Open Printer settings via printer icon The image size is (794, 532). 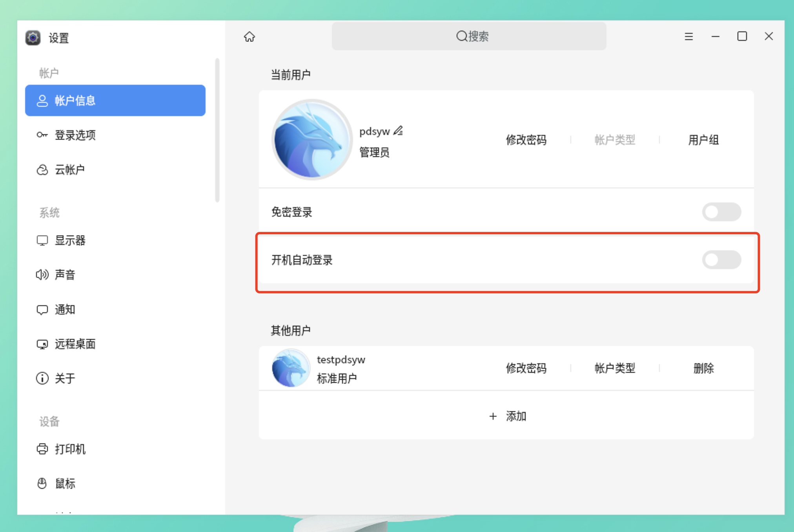(x=42, y=449)
